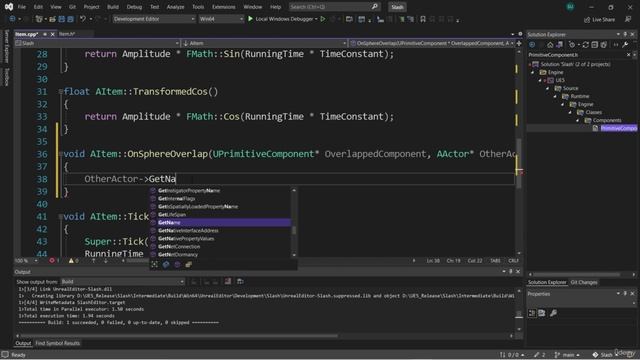Close the Item.cpp tab
This screenshot has height=360, width=640.
pyautogui.click(x=52, y=34)
